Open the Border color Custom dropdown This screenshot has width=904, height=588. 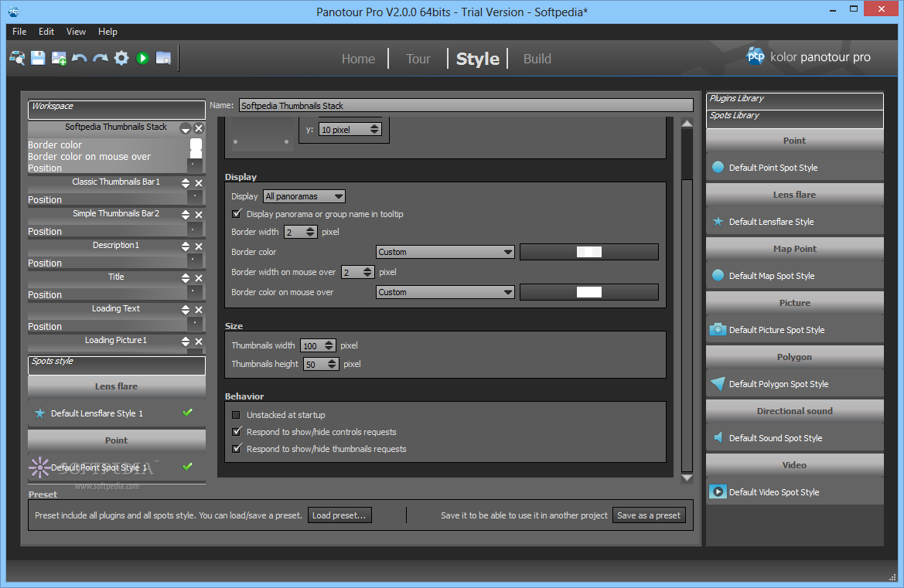445,252
